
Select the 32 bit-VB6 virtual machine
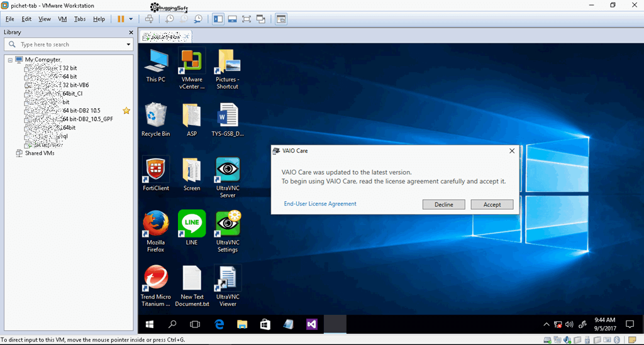pyautogui.click(x=57, y=85)
